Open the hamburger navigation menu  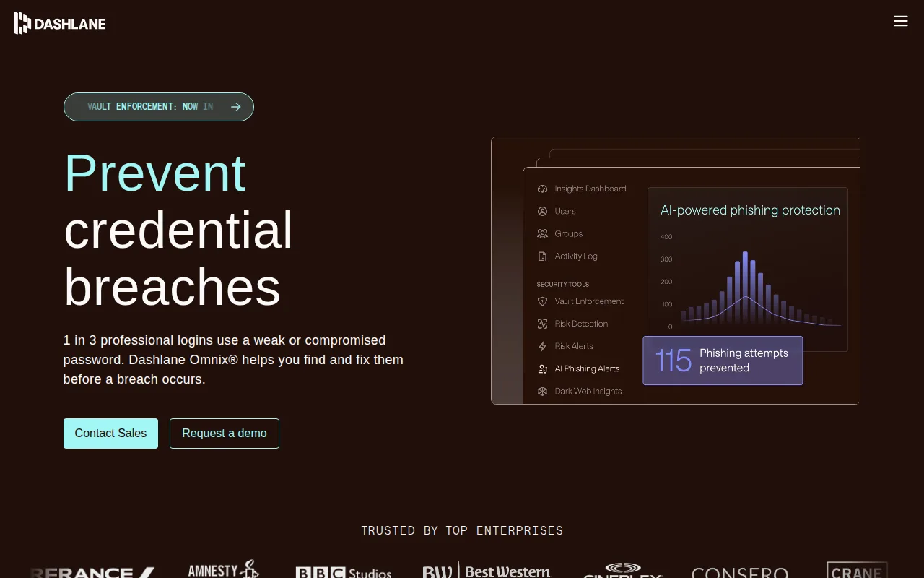coord(900,21)
